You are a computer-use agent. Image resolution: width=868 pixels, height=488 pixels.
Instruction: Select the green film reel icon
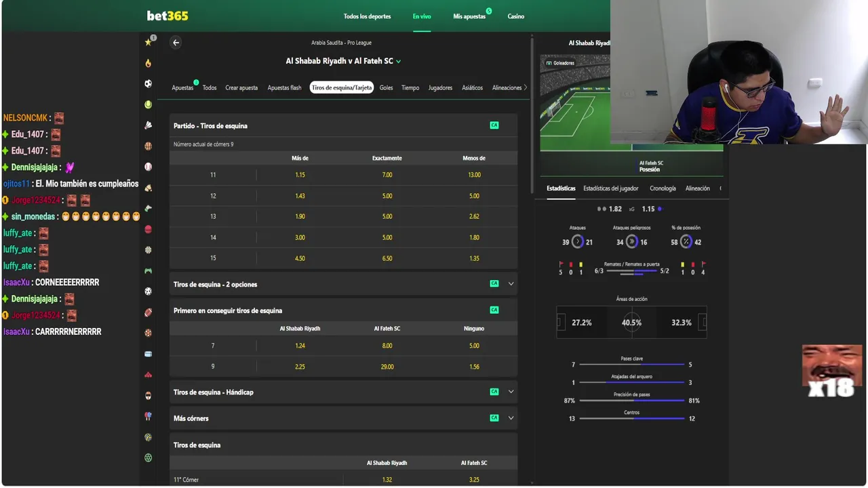point(148,457)
